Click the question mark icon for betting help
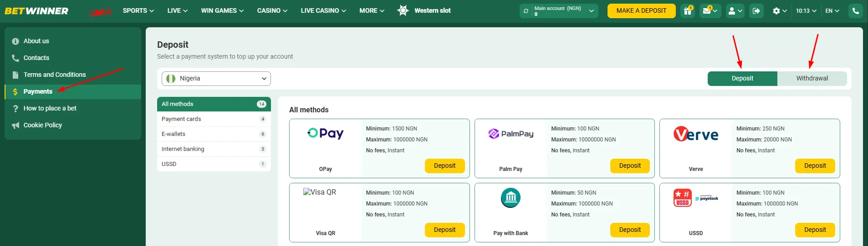This screenshot has width=868, height=246. tap(15, 108)
